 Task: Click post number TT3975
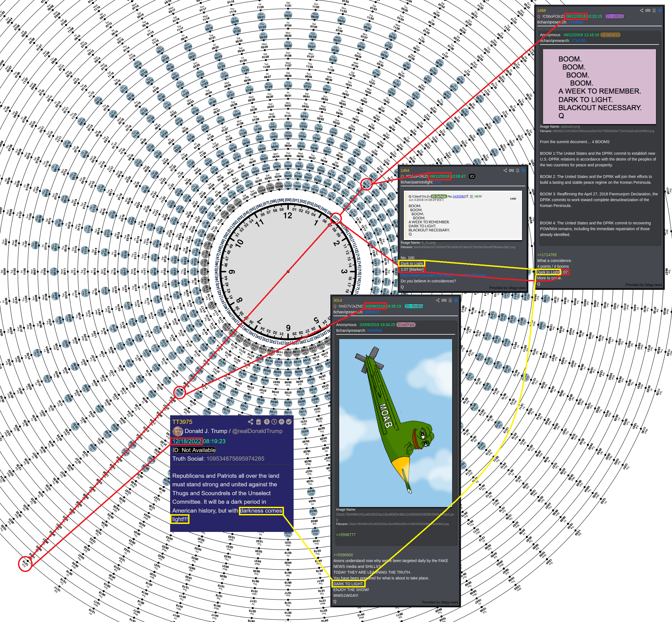(182, 422)
